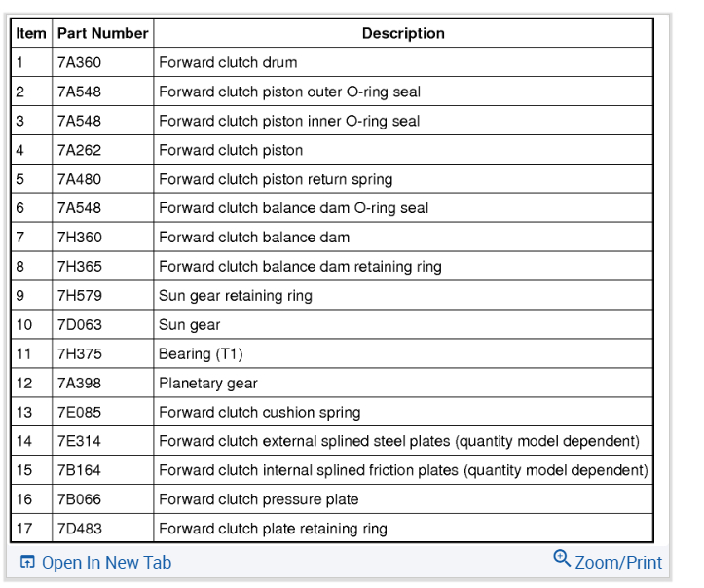Viewport: 704px width, 588px height.
Task: Select part number 7D063
Action: pos(79,325)
